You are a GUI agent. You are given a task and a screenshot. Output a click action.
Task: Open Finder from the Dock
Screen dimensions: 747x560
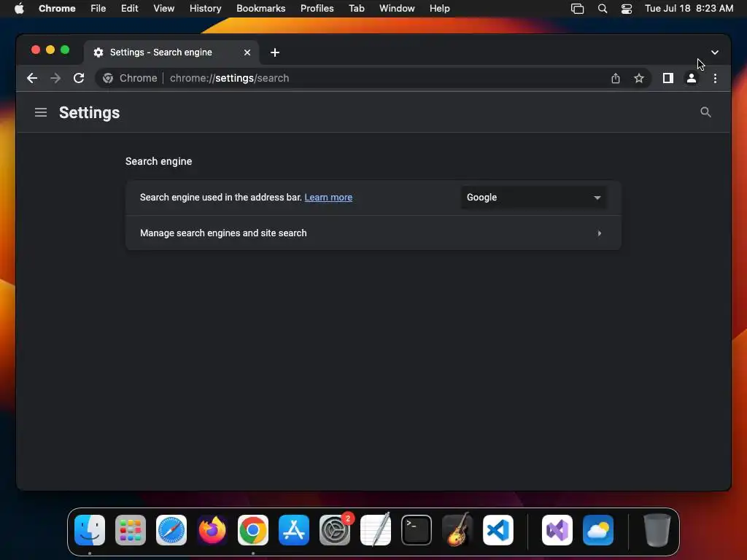point(90,530)
